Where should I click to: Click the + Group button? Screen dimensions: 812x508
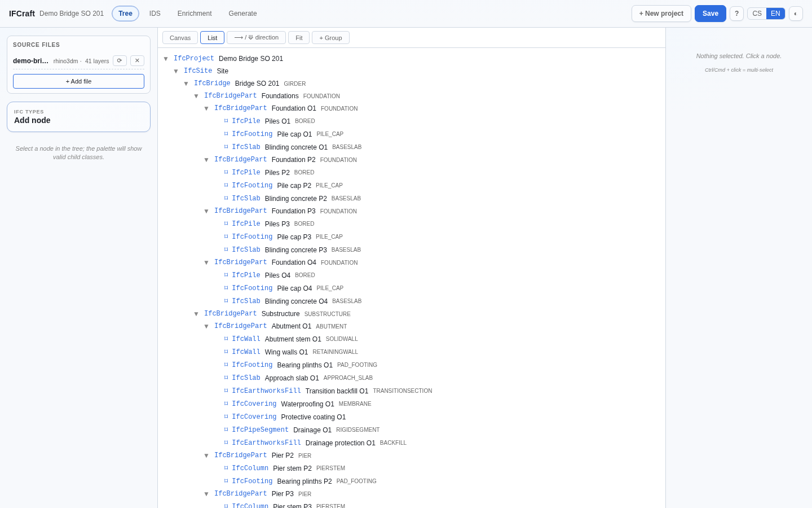(x=330, y=38)
